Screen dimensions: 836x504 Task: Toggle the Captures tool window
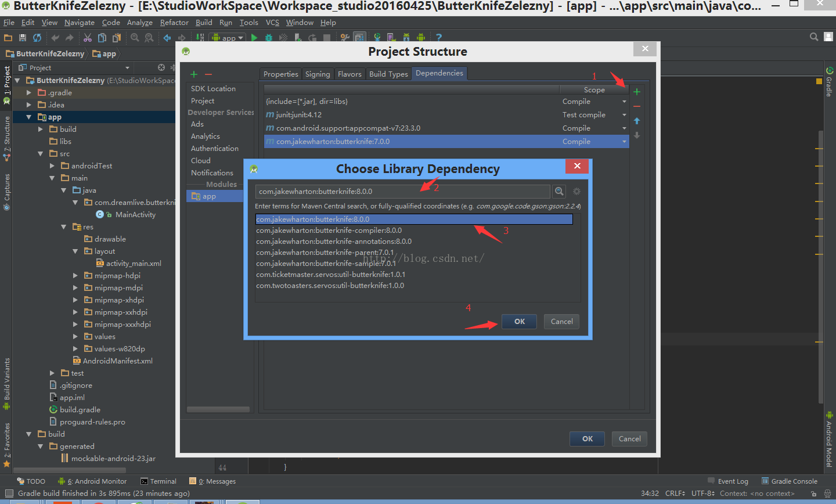7,192
